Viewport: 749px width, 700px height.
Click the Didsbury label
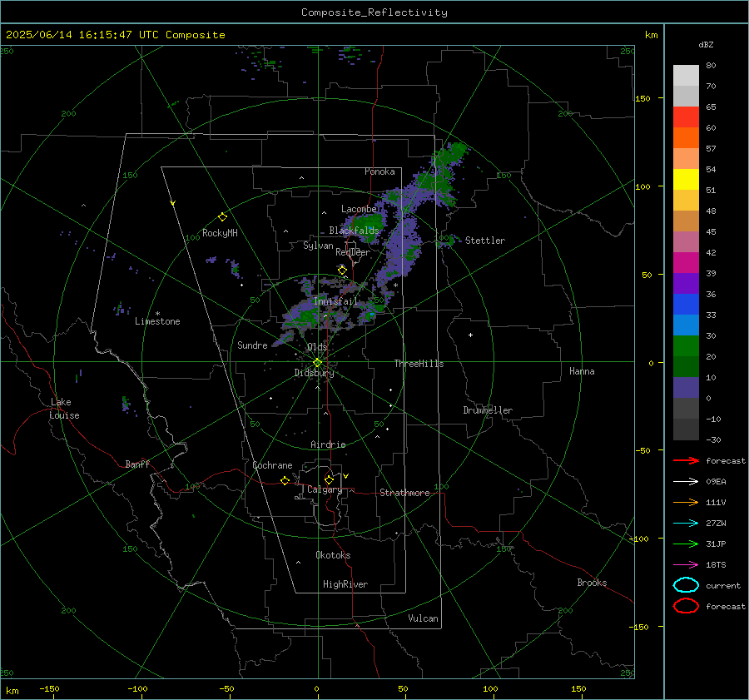click(x=314, y=373)
